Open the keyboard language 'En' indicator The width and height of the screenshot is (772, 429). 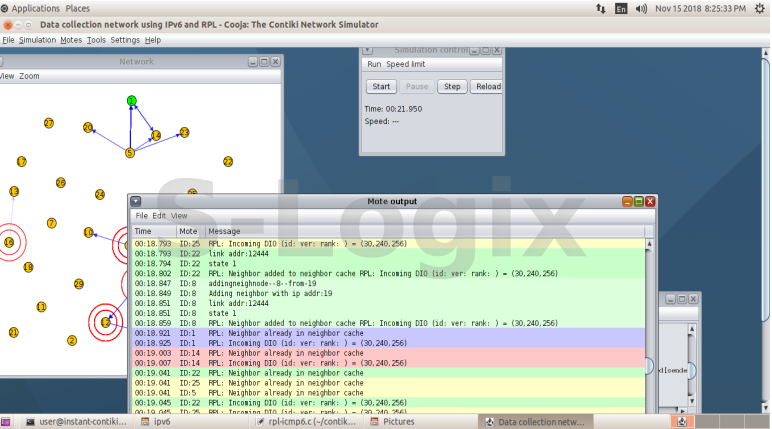pyautogui.click(x=622, y=8)
